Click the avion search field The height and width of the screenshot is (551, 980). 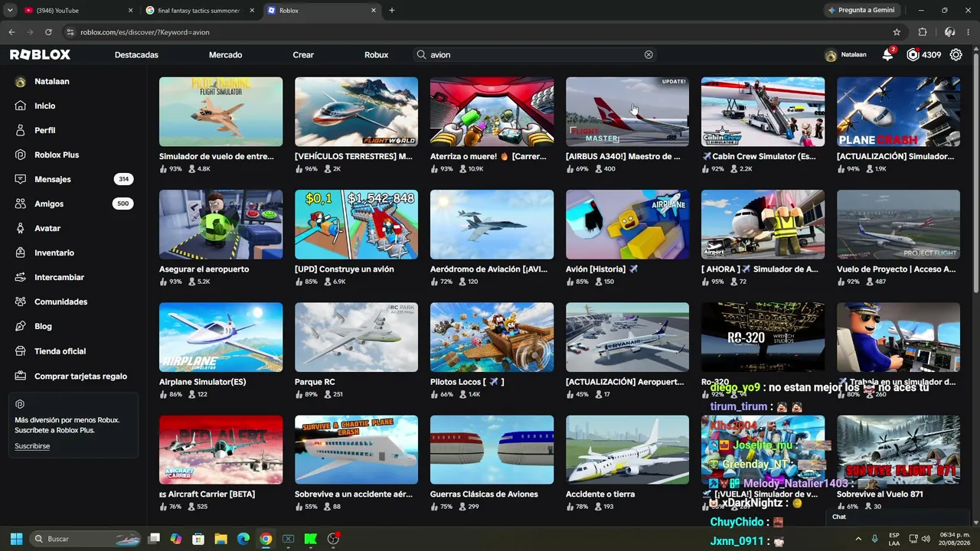click(x=534, y=55)
